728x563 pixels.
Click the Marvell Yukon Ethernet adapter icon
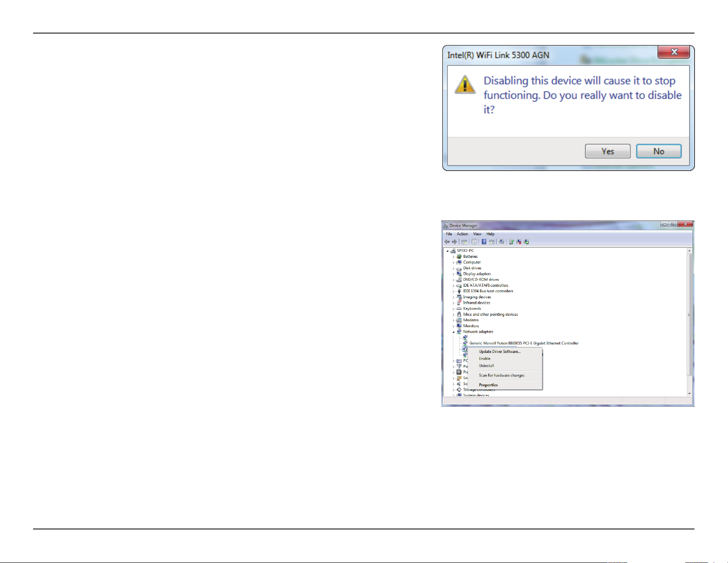[465, 343]
